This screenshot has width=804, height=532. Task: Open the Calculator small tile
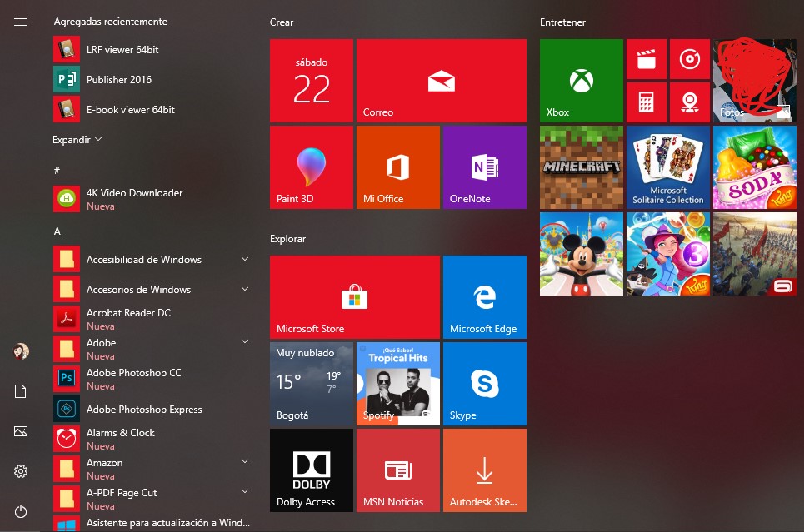(647, 102)
